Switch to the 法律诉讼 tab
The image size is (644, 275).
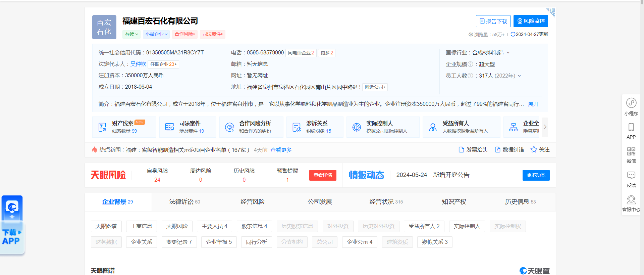click(184, 202)
